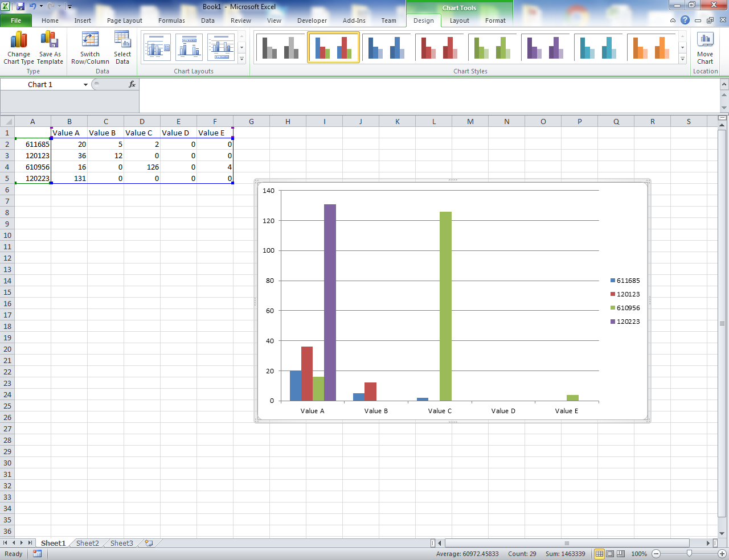Click the Excel application icon in title bar

pyautogui.click(x=6, y=6)
